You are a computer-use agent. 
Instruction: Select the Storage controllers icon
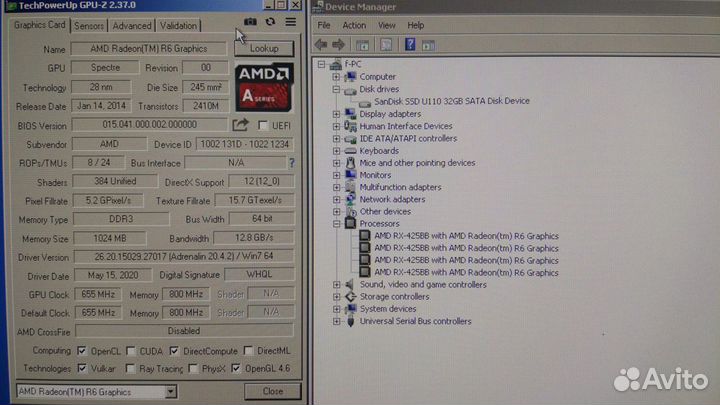click(x=350, y=297)
